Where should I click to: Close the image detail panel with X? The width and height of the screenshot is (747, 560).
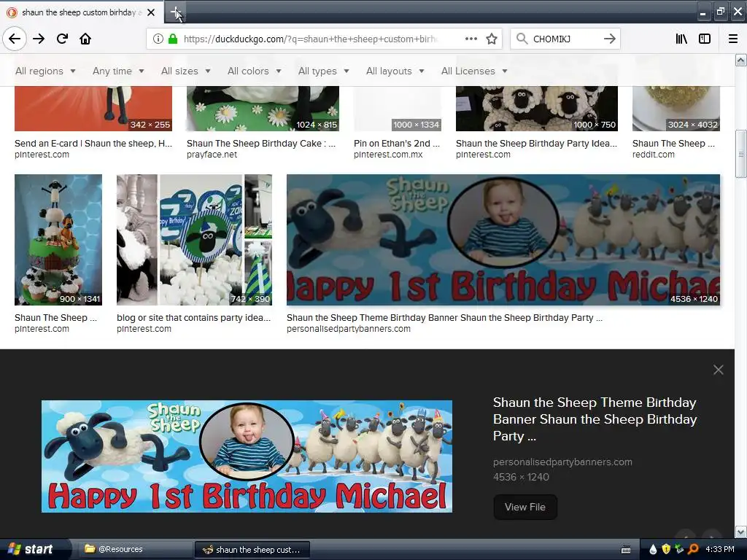719,370
